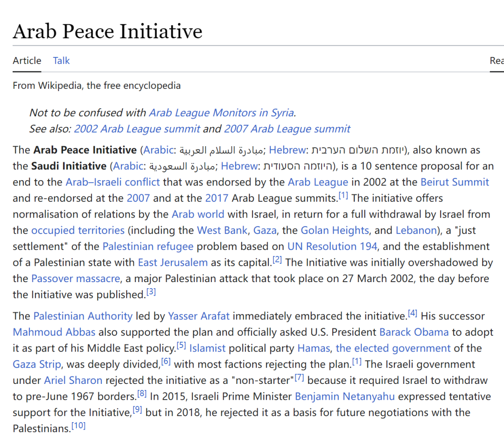Click the Arabic link after Saudi Initiative
This screenshot has width=504, height=439.
[128, 166]
